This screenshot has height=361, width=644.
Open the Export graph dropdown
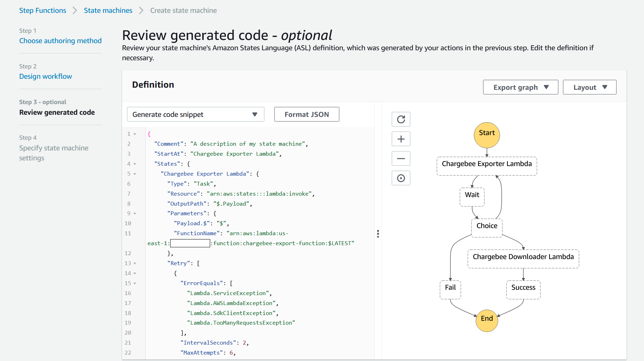tap(520, 87)
